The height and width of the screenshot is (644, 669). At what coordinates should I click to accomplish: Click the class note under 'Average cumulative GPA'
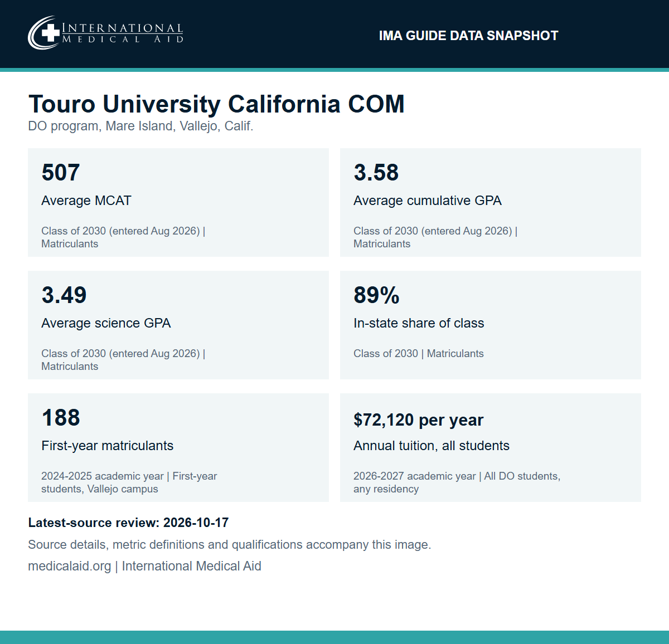(x=435, y=237)
